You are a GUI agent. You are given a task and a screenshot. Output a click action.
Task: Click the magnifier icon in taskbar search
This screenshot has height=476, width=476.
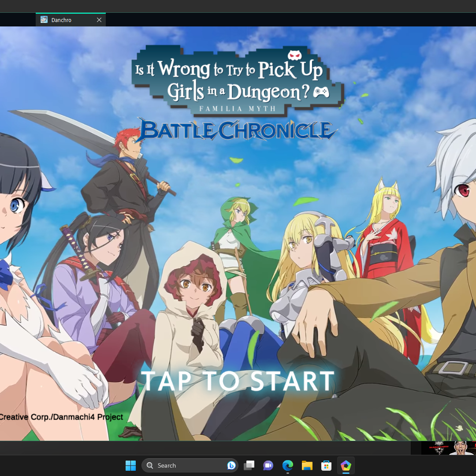pyautogui.click(x=150, y=465)
